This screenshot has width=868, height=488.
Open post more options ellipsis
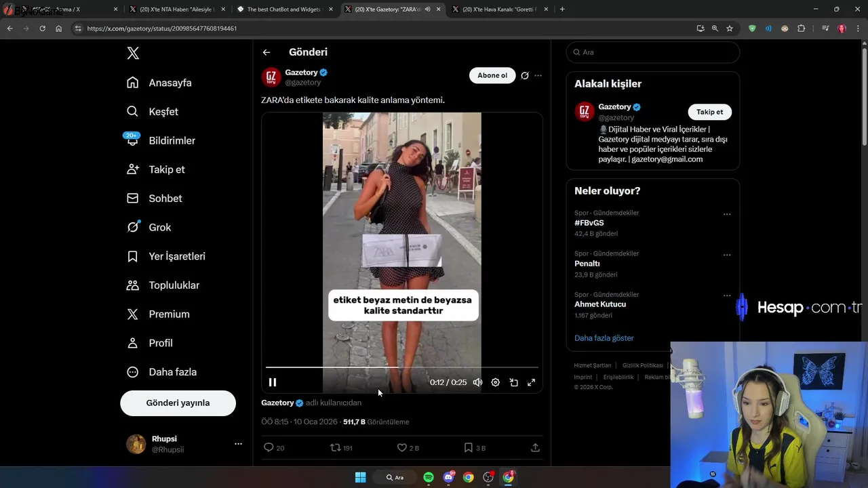point(538,75)
